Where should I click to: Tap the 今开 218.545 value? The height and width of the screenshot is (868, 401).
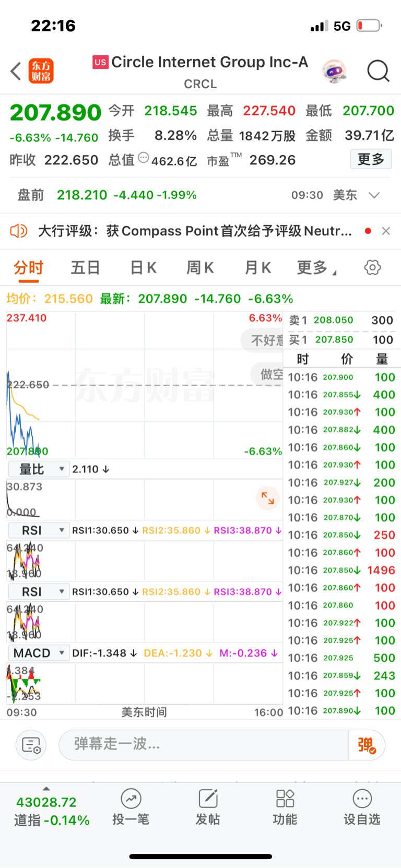(x=171, y=111)
